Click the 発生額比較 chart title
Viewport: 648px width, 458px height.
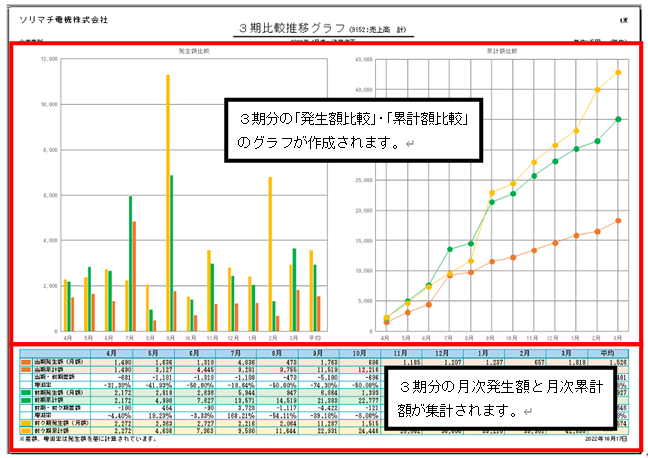tap(194, 51)
